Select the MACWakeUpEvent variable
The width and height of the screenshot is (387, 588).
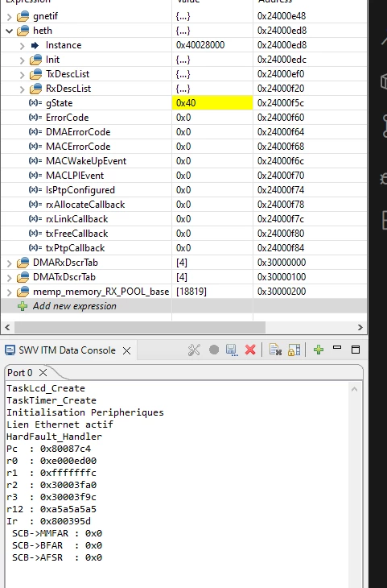point(86,161)
